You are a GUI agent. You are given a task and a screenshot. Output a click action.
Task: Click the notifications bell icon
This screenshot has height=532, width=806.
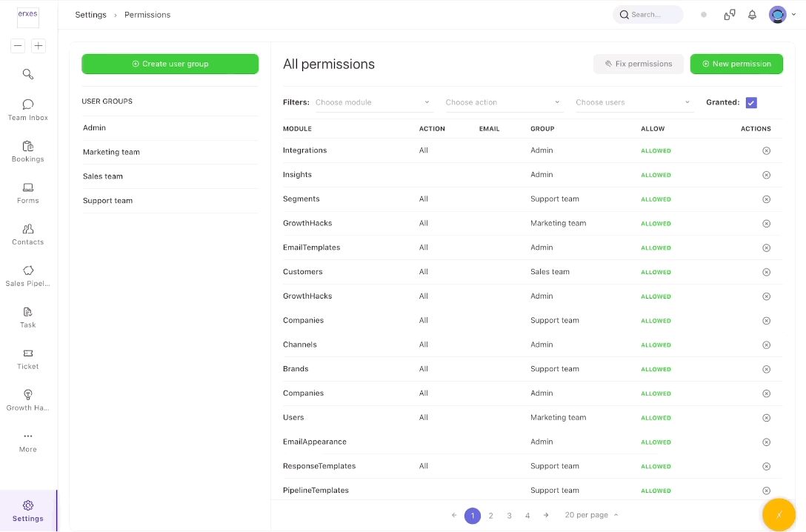pyautogui.click(x=752, y=15)
